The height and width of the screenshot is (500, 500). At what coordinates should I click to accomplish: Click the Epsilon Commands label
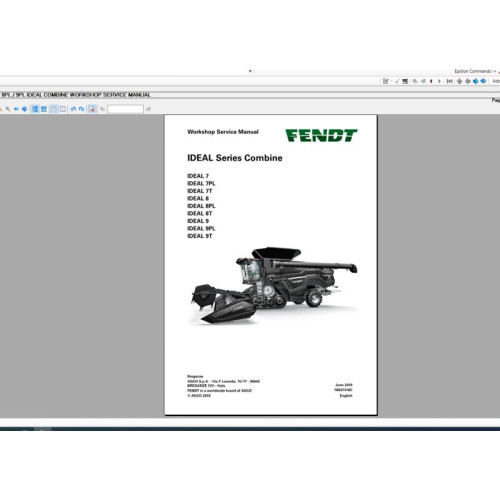(475, 71)
